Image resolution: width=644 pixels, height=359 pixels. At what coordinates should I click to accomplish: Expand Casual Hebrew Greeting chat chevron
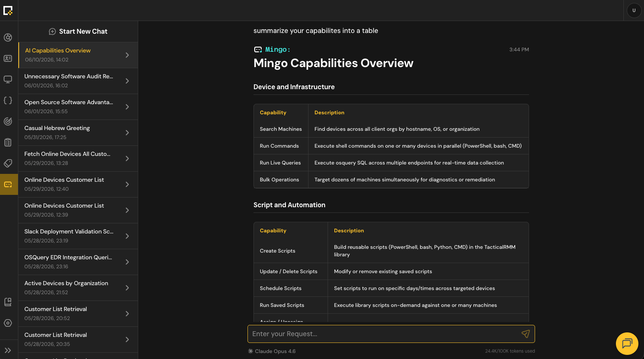click(127, 133)
